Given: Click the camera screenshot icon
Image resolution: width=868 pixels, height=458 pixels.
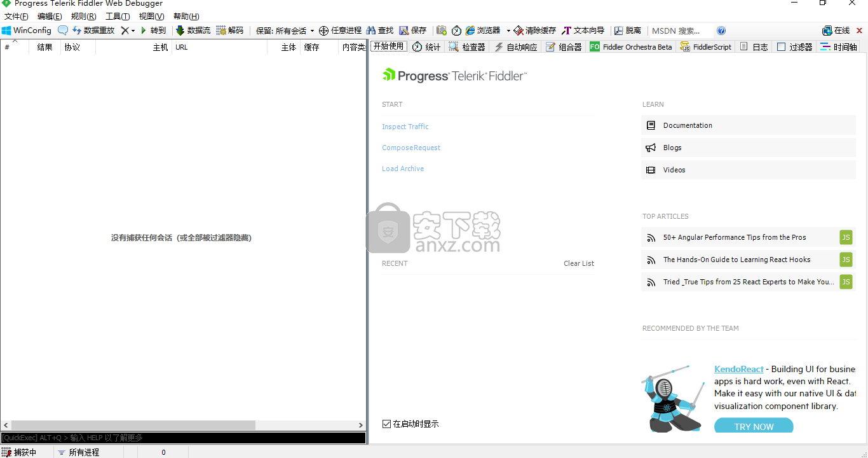Looking at the screenshot, I should click(442, 31).
